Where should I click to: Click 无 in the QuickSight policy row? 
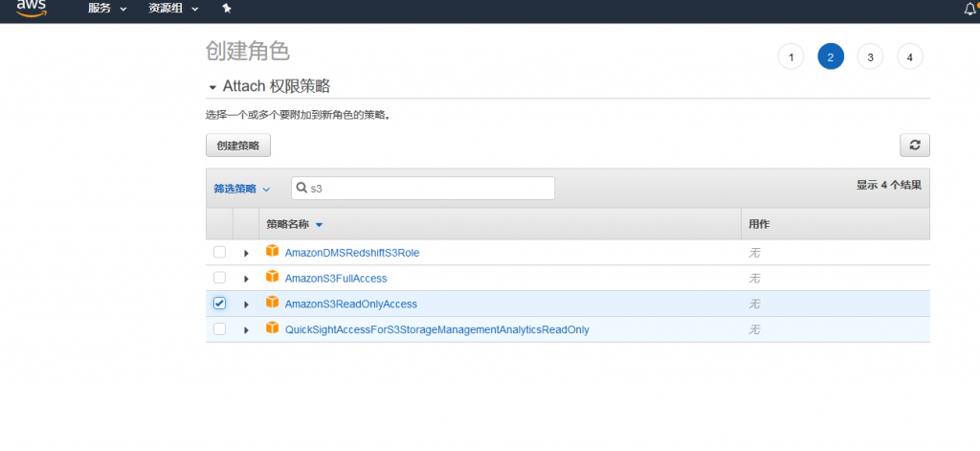click(x=754, y=329)
